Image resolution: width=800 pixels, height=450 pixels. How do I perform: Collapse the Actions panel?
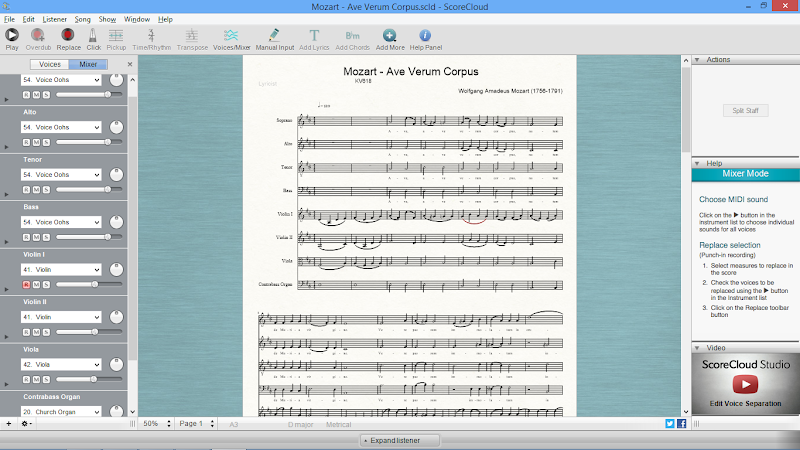[x=697, y=60]
